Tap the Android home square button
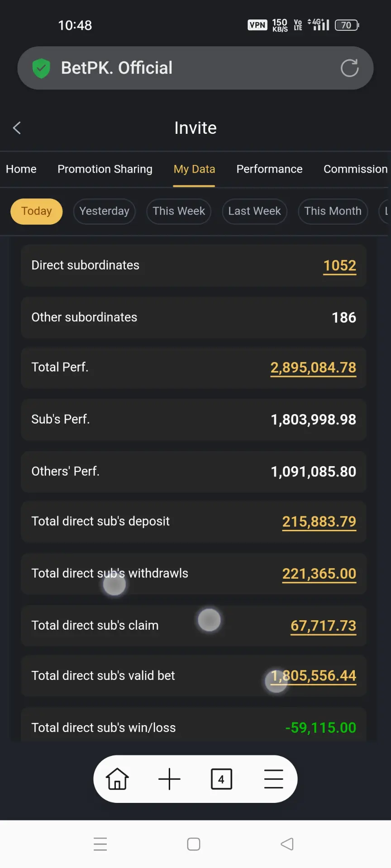The height and width of the screenshot is (868, 391). click(194, 844)
